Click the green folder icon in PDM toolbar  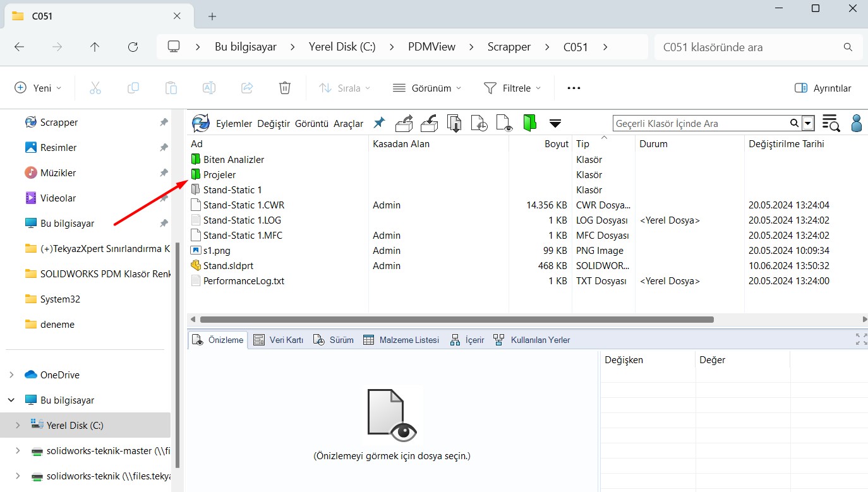click(x=529, y=123)
